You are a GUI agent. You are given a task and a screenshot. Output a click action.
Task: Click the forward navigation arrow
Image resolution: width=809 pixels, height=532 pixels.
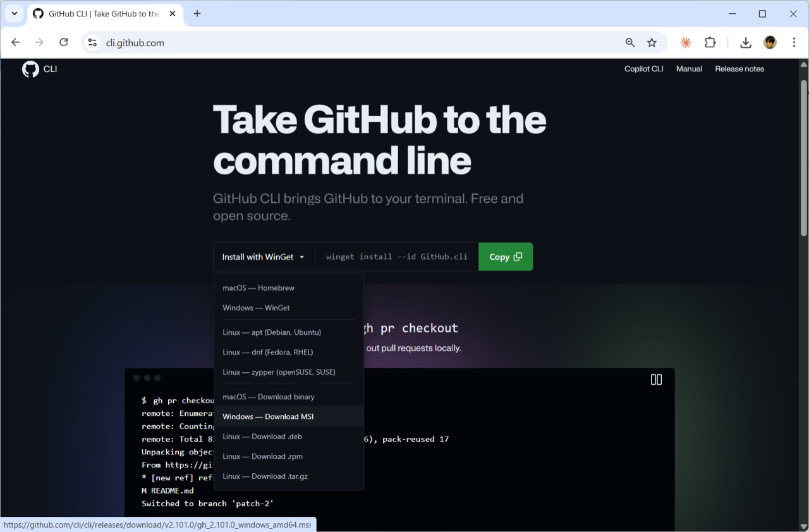click(x=39, y=42)
